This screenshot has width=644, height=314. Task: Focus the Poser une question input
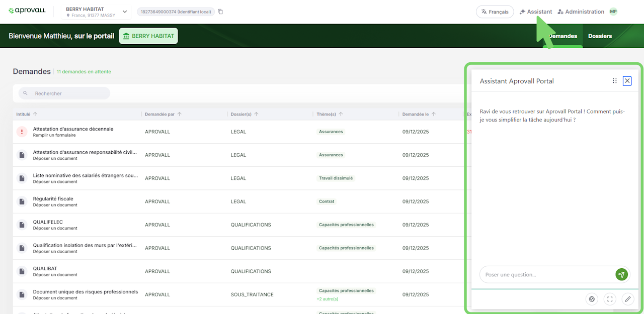pos(546,275)
